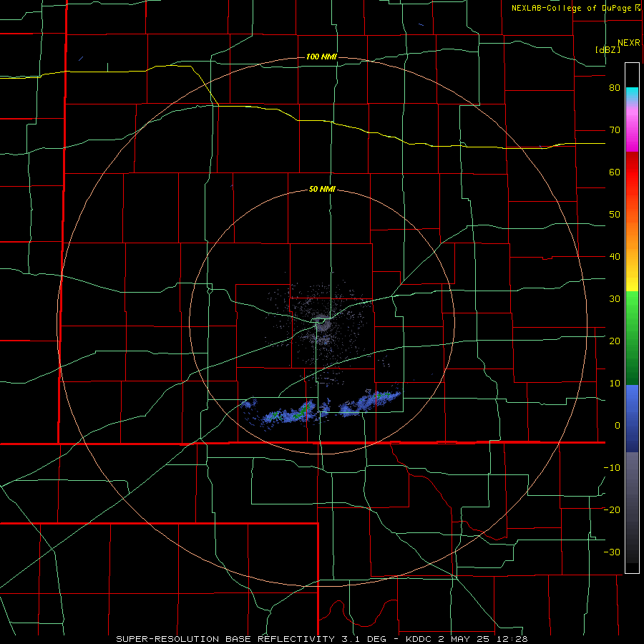Select the 20 value on the dBZ scale
Image resolution: width=644 pixels, height=644 pixels.
(615, 341)
